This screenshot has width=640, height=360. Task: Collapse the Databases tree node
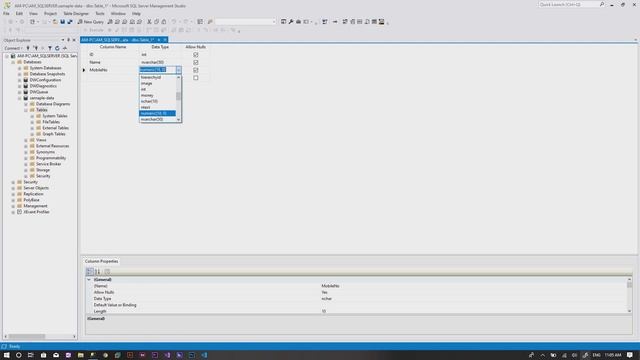click(x=13, y=62)
